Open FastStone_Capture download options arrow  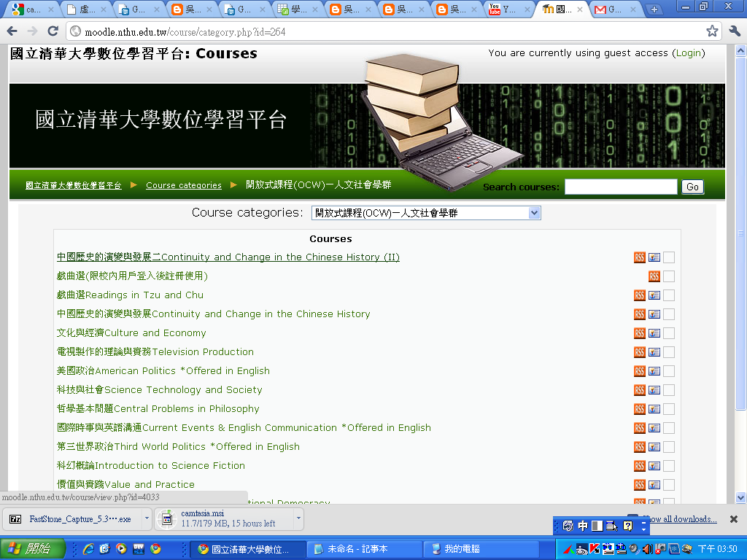(x=147, y=518)
